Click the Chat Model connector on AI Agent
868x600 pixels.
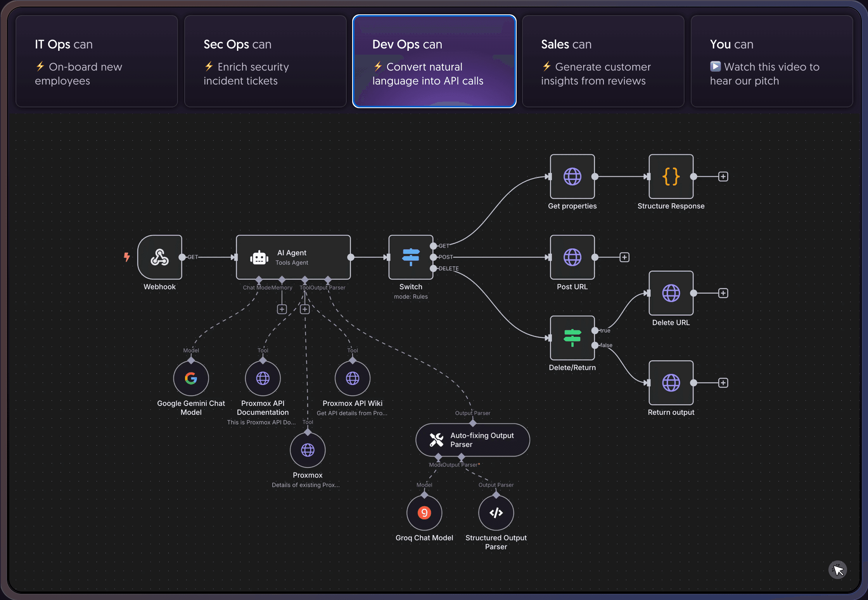(259, 279)
